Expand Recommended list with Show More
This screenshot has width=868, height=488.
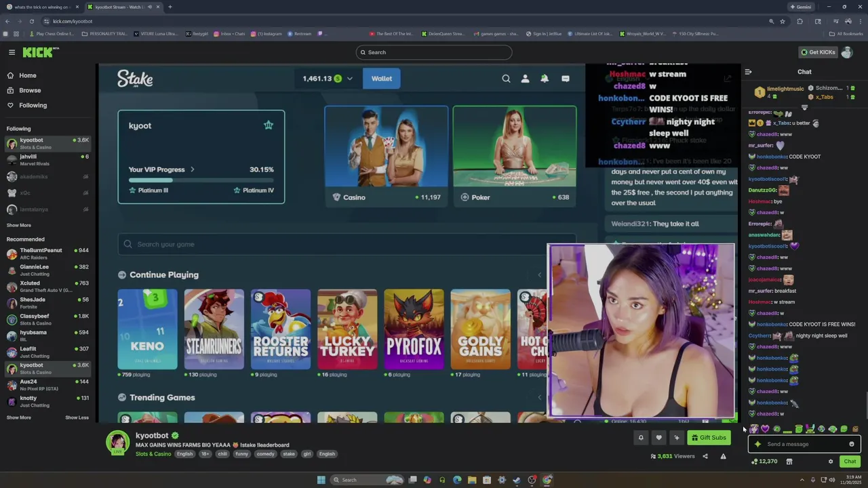[x=19, y=418]
